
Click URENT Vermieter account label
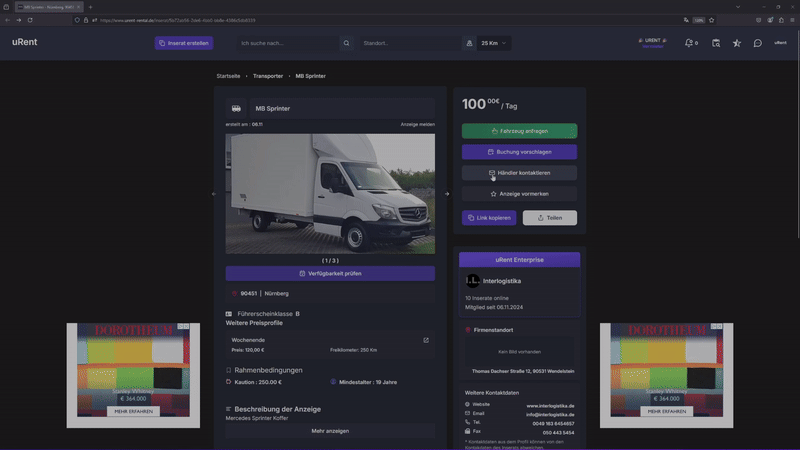coord(653,43)
